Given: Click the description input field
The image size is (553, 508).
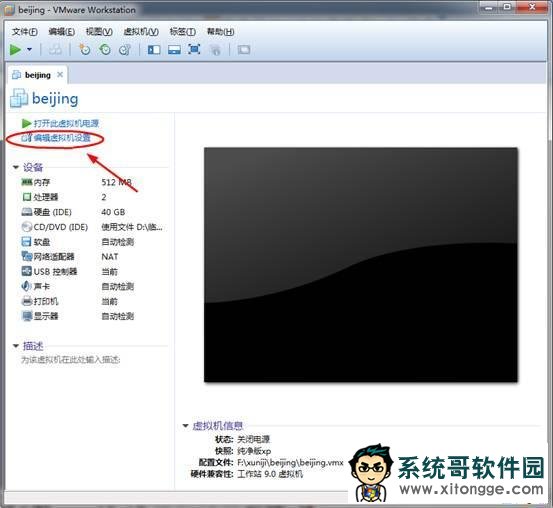Looking at the screenshot, I should (x=71, y=360).
